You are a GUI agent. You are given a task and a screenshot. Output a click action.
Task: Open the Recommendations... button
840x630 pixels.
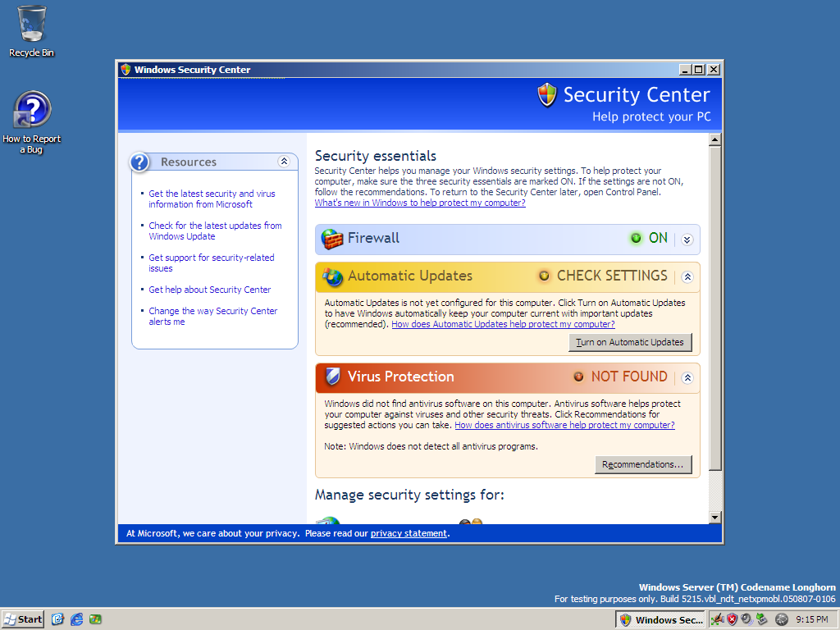(643, 464)
